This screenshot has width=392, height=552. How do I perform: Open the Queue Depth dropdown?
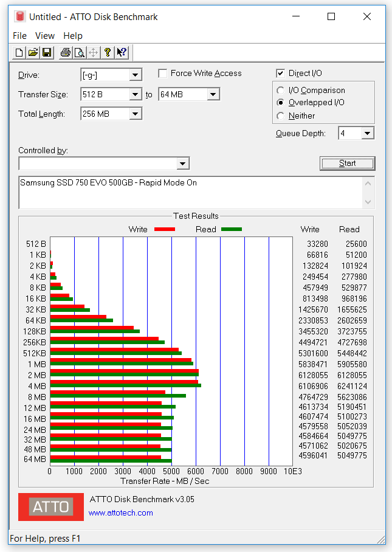[367, 133]
